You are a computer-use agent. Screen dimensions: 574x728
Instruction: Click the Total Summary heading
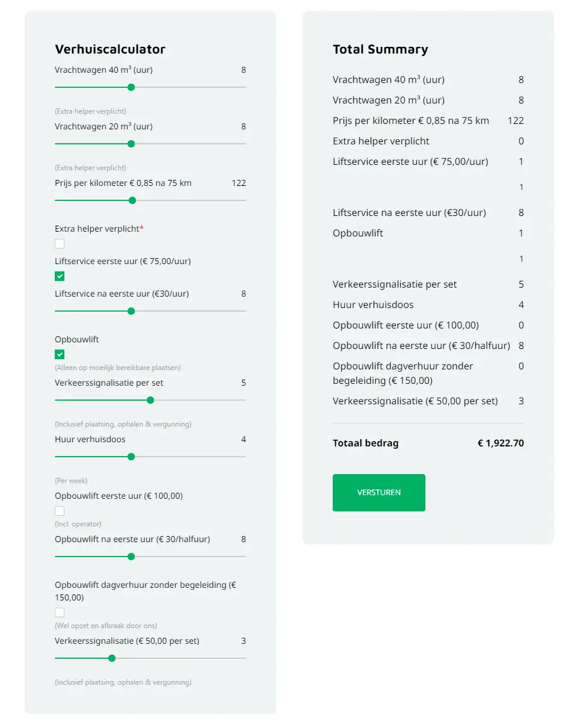point(380,49)
